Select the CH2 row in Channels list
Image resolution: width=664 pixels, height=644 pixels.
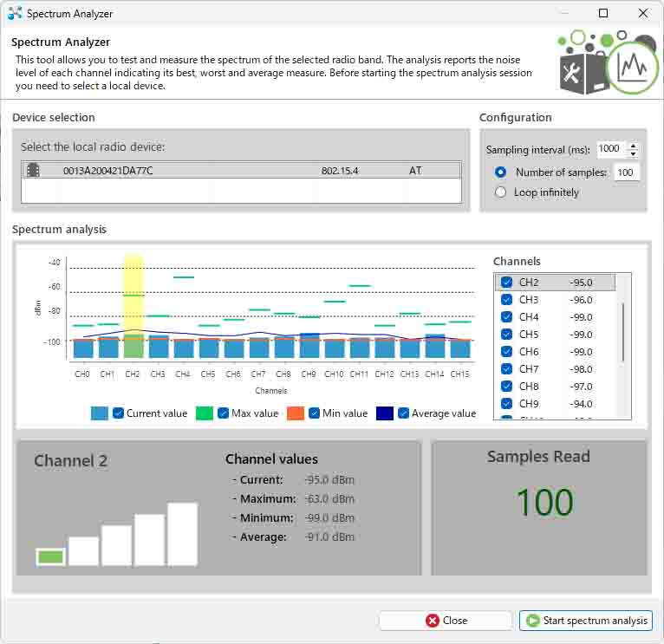click(x=555, y=283)
